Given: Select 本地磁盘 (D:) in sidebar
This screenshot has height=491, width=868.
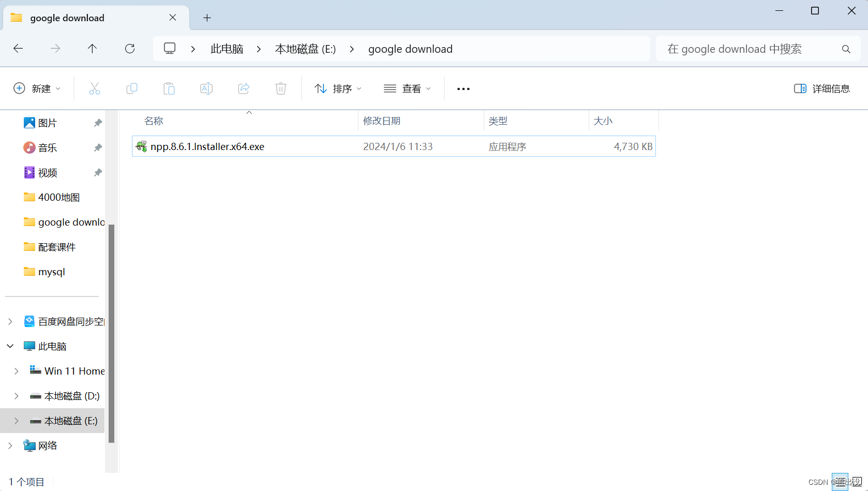Looking at the screenshot, I should coord(65,396).
